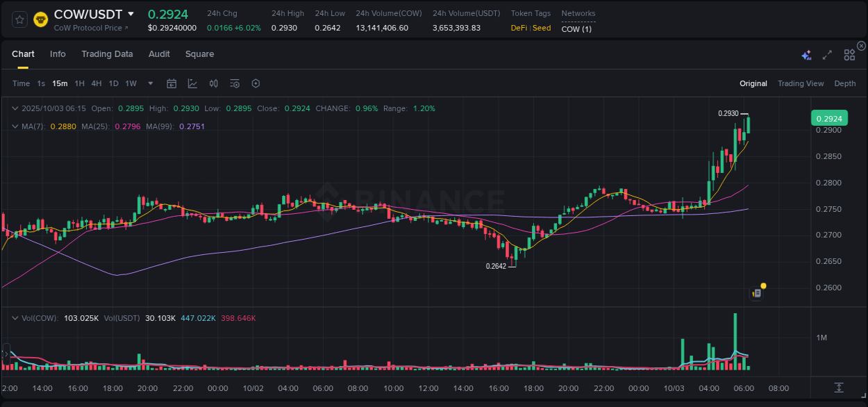Switch chart mode to Trading View

coord(801,83)
